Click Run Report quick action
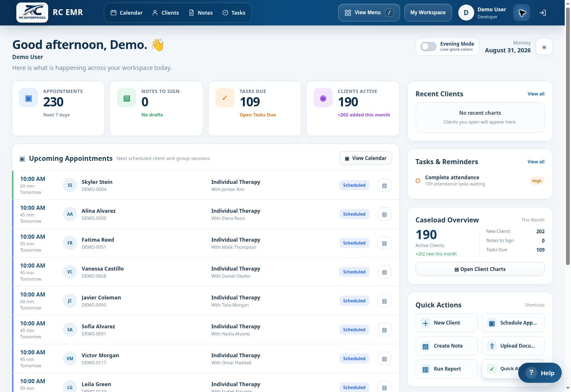571x392 pixels. (447, 369)
